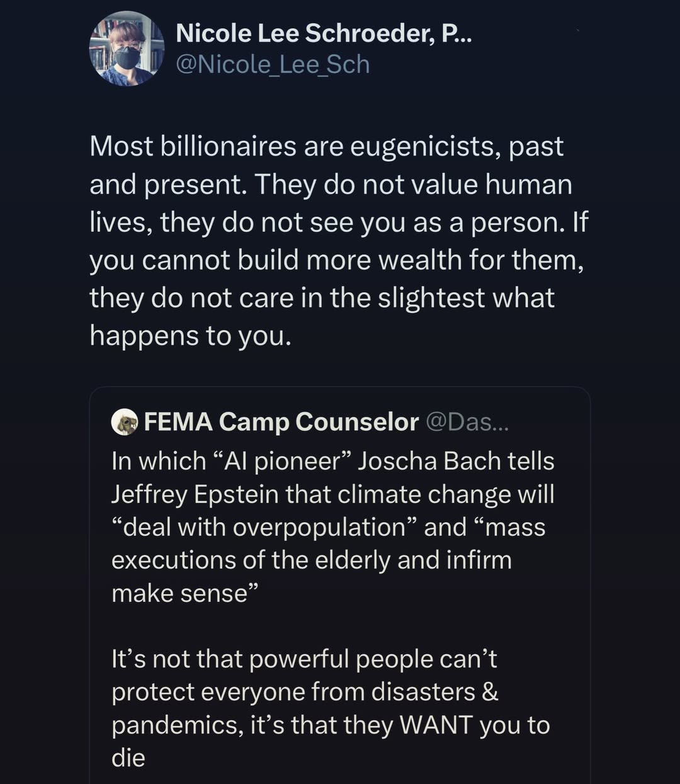680x784 pixels.
Task: Click the word "billionaires" in the main tweet
Action: pyautogui.click(x=229, y=146)
